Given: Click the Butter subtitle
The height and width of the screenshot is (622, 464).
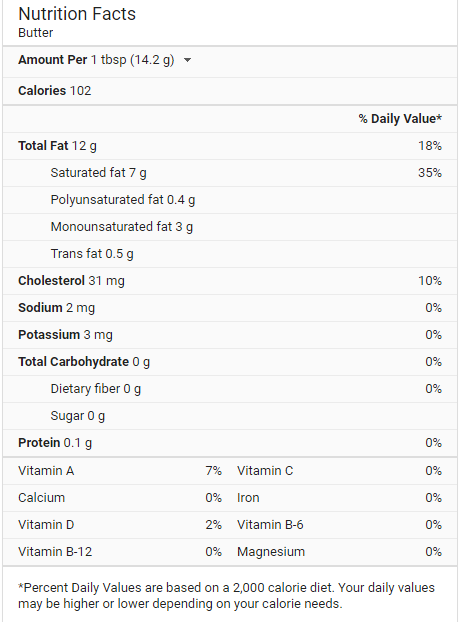Looking at the screenshot, I should (35, 33).
